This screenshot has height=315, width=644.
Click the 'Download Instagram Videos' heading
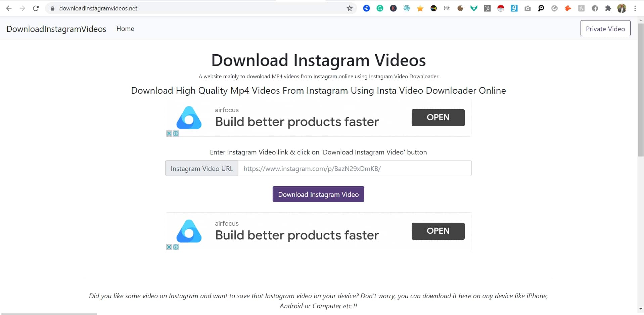[318, 60]
